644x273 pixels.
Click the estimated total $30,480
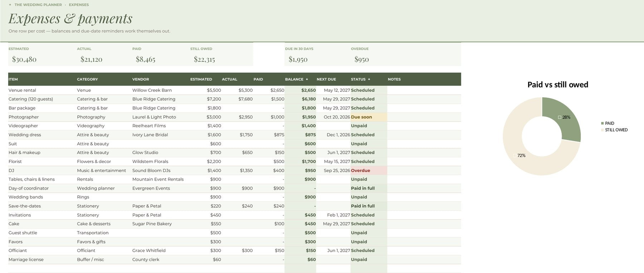pyautogui.click(x=24, y=59)
